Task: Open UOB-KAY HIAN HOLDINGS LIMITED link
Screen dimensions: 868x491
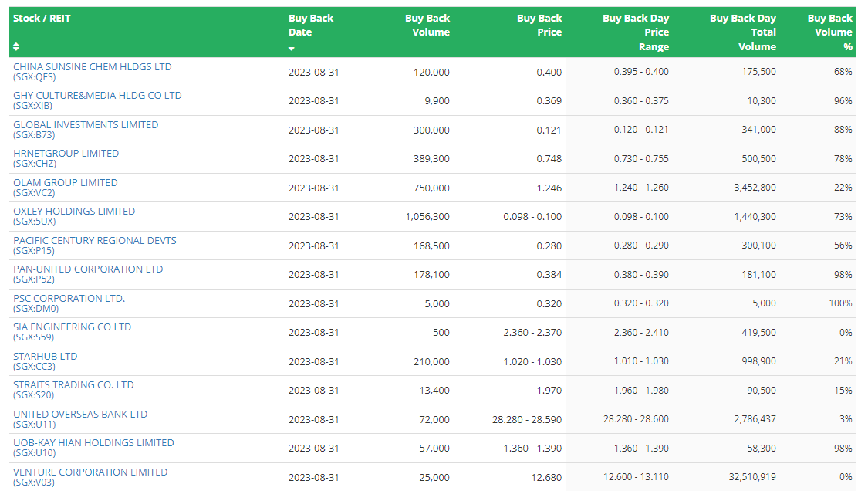Action: [x=93, y=448]
